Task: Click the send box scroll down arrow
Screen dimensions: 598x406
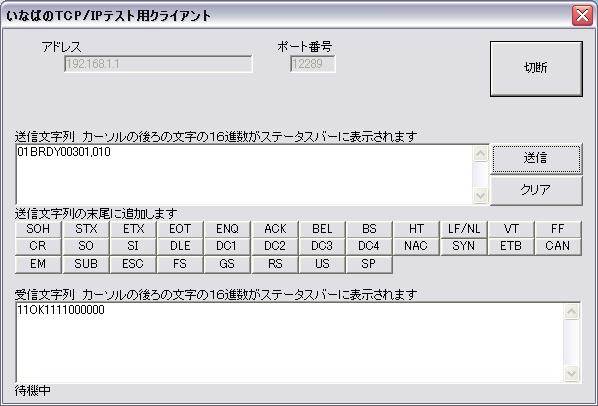Action: (481, 196)
